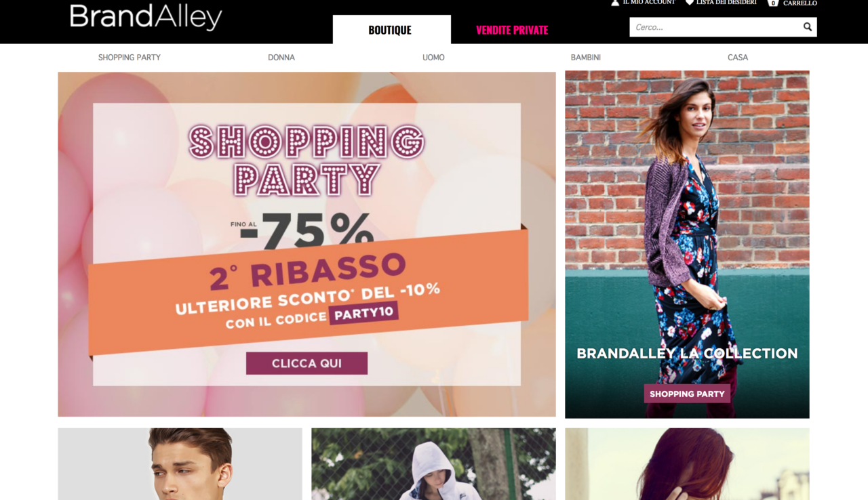Switch to the Boutique tab
The width and height of the screenshot is (868, 500).
[391, 30]
